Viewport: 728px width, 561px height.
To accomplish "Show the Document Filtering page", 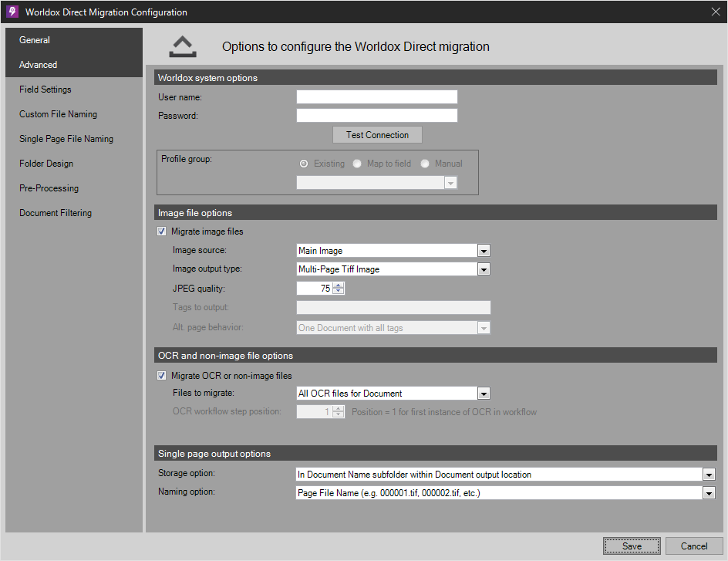I will click(x=74, y=212).
